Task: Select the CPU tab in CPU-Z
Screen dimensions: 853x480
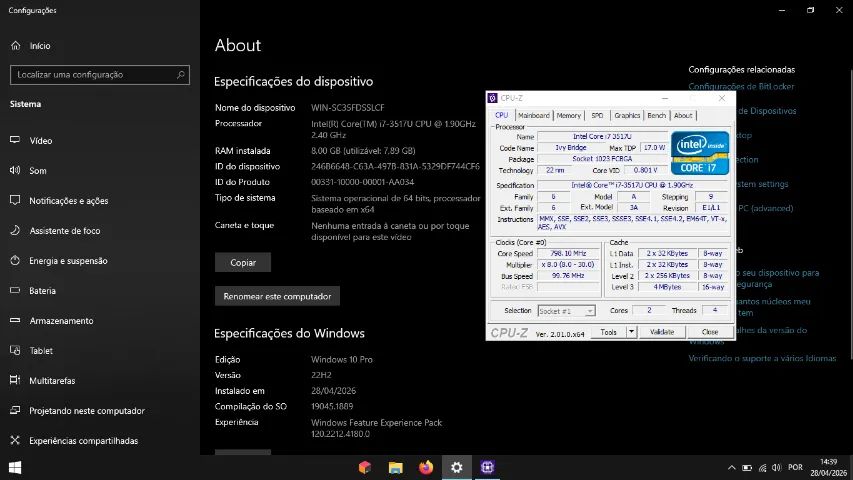Action: pyautogui.click(x=502, y=115)
